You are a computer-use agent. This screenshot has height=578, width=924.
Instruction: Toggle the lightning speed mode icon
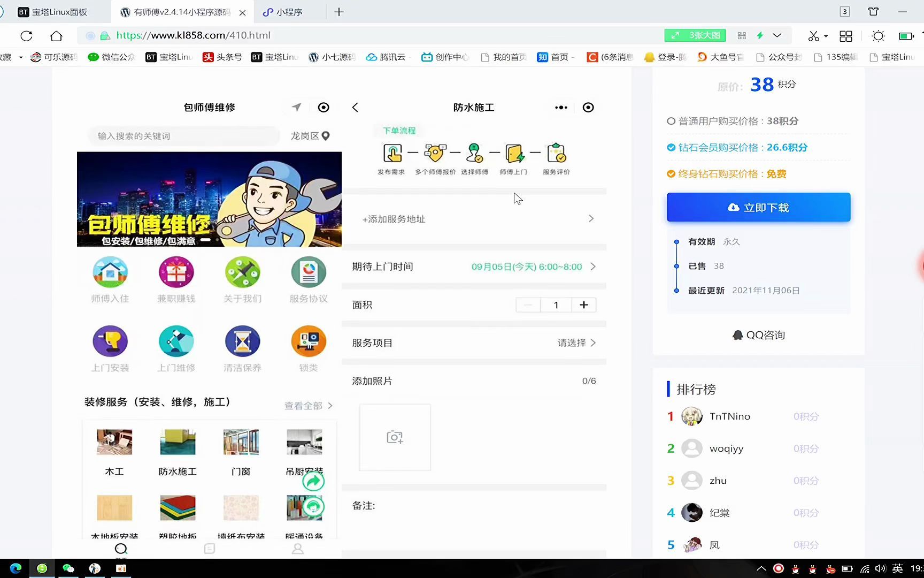(760, 35)
